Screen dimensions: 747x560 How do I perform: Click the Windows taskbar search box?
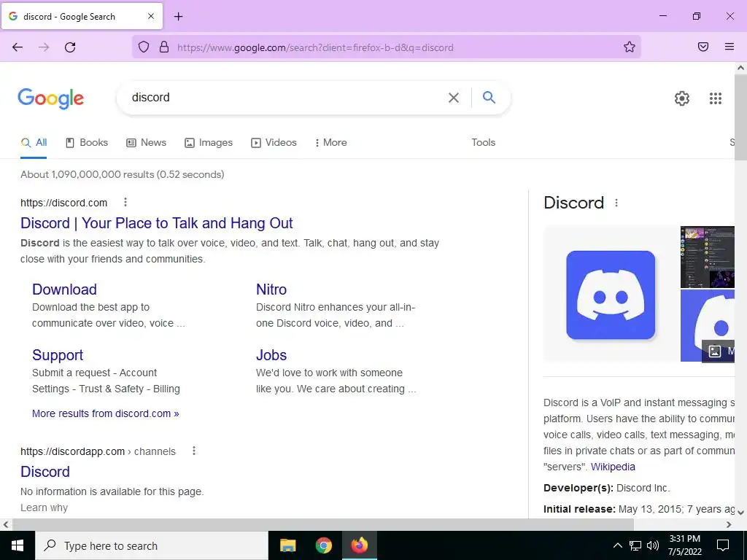pyautogui.click(x=152, y=545)
